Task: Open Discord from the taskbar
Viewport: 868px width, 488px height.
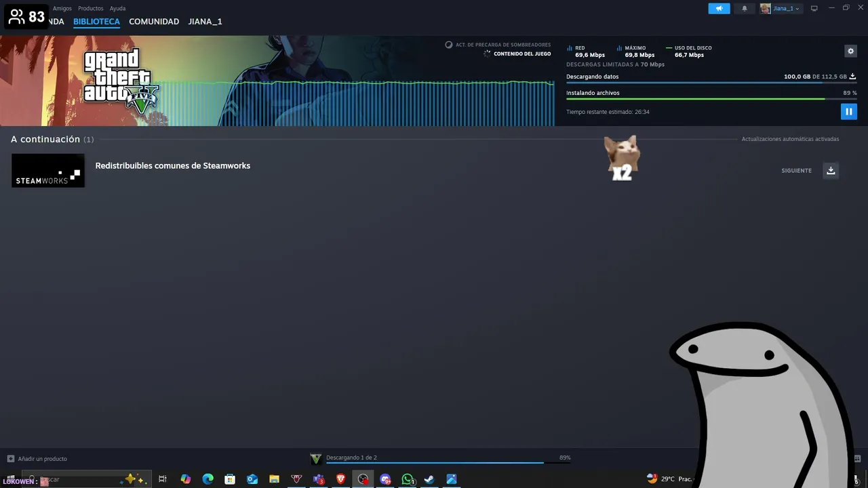Action: (x=385, y=479)
